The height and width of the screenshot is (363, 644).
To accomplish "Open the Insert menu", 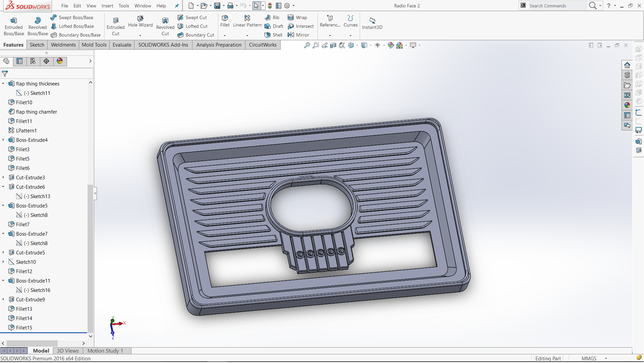I will coord(107,6).
